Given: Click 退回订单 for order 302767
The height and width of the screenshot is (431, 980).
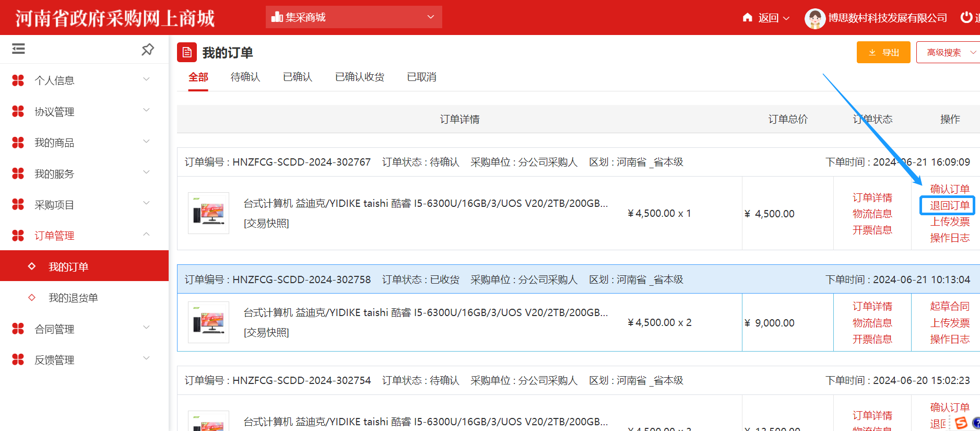Looking at the screenshot, I should pos(950,205).
